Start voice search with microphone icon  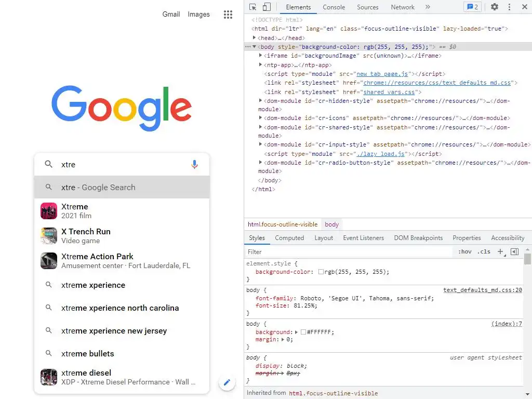point(194,165)
